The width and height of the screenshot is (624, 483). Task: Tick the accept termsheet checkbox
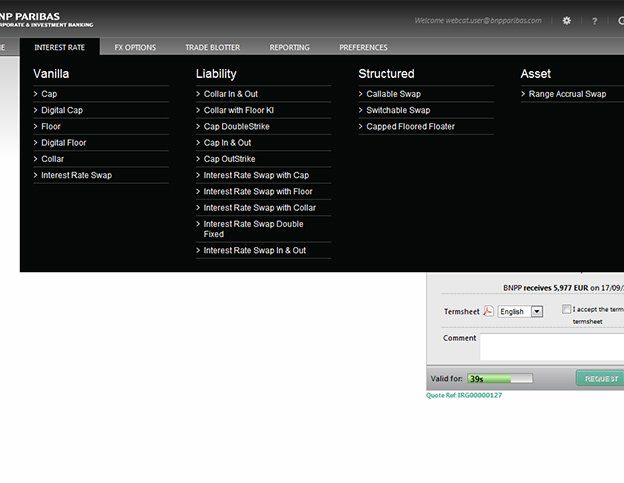click(566, 309)
